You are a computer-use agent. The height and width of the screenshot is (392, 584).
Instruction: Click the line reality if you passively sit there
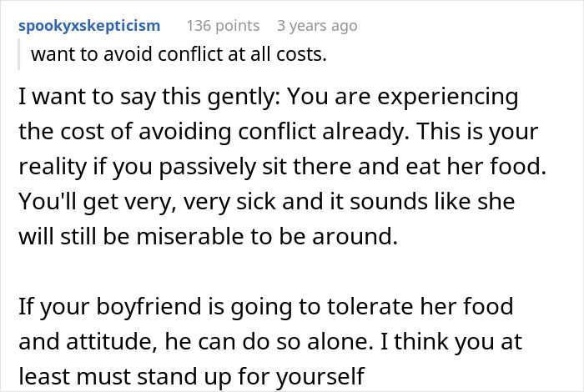282,167
